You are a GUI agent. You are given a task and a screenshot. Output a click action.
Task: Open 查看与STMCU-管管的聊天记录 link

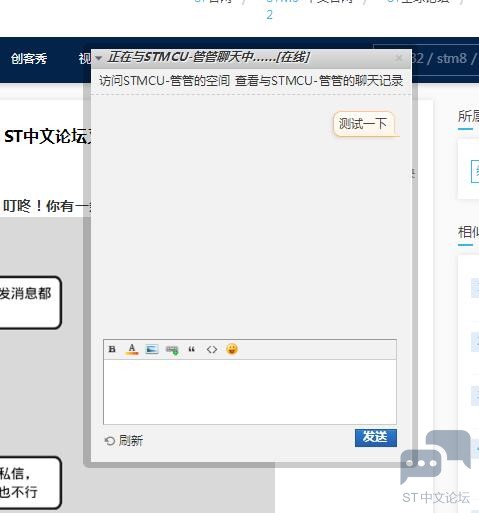(319, 81)
